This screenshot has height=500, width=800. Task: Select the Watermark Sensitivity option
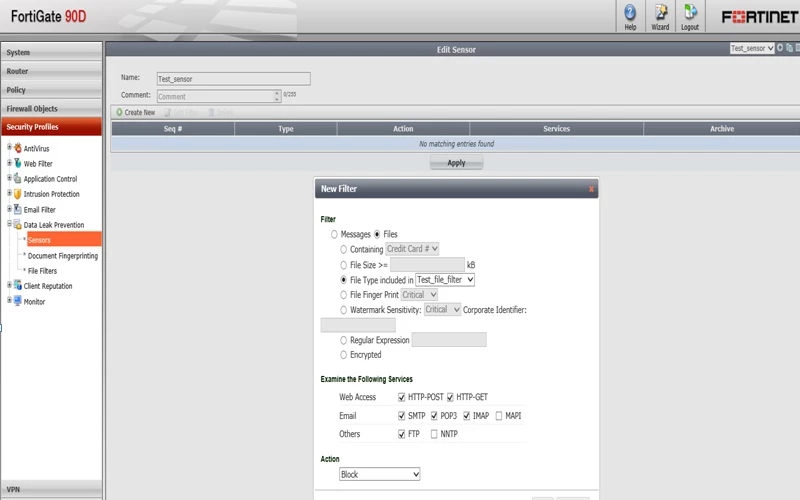343,310
